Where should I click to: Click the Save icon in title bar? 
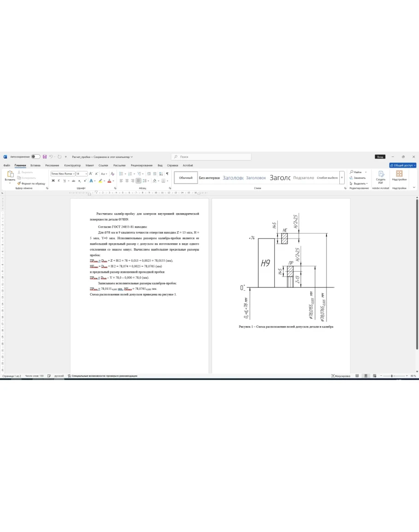[45, 157]
